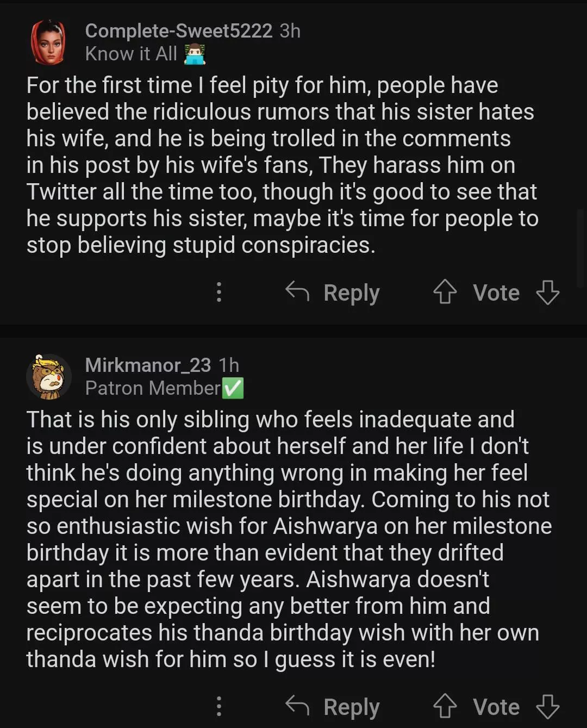Visit Mirkmanor_23's username link
Image resolution: width=587 pixels, height=728 pixels.
[x=148, y=365]
